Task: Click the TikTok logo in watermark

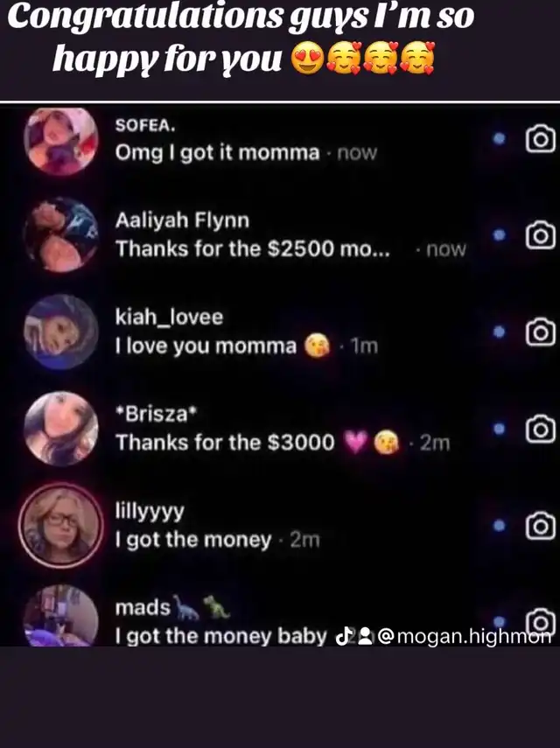Action: tap(344, 636)
